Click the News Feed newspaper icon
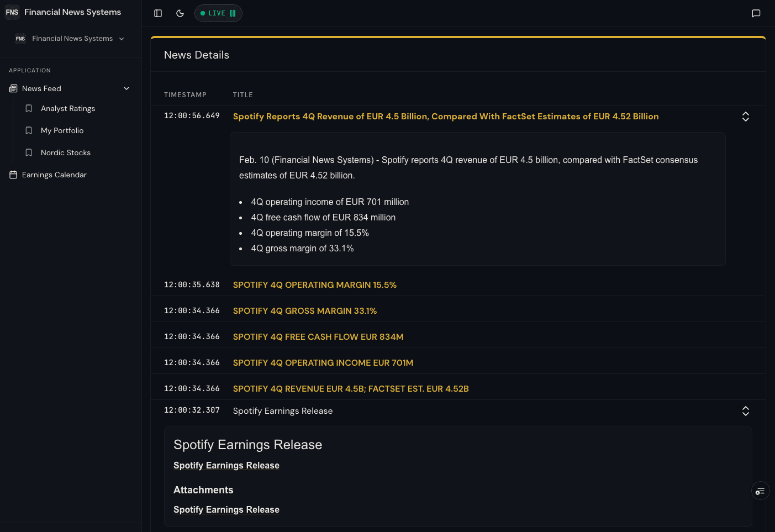The width and height of the screenshot is (775, 532). tap(13, 88)
